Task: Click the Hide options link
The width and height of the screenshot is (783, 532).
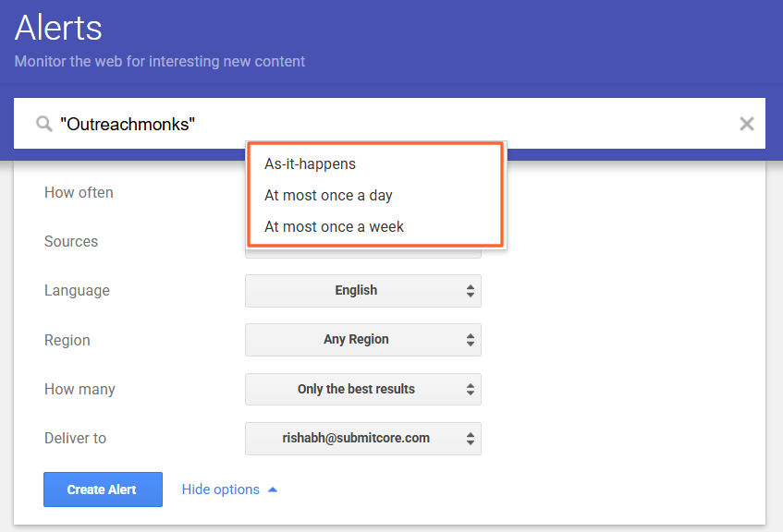Action: tap(220, 490)
